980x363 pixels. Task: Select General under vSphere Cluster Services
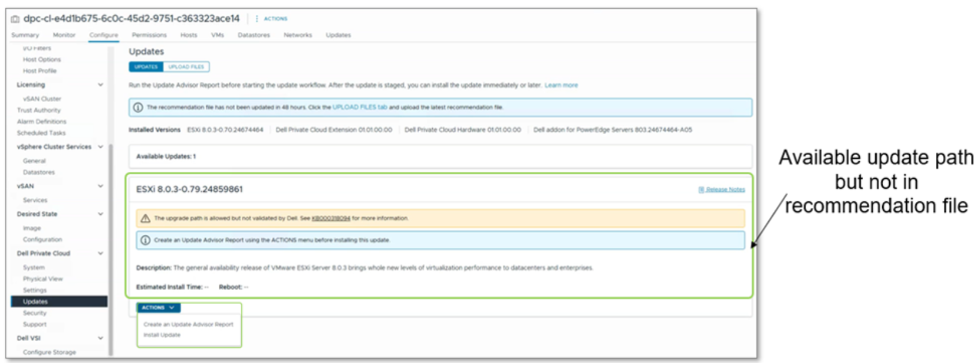[x=34, y=161]
